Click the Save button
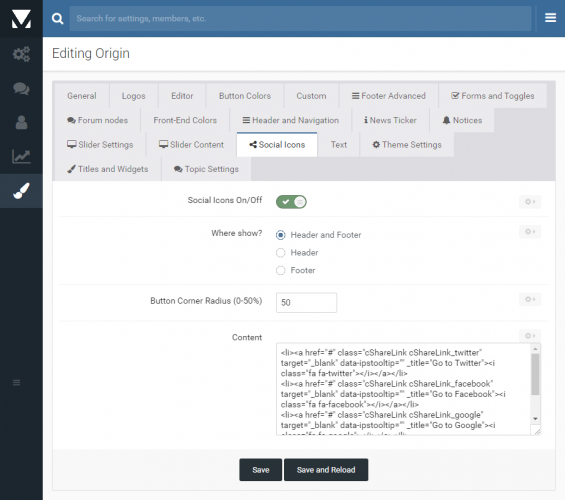The width and height of the screenshot is (565, 500). pos(261,470)
